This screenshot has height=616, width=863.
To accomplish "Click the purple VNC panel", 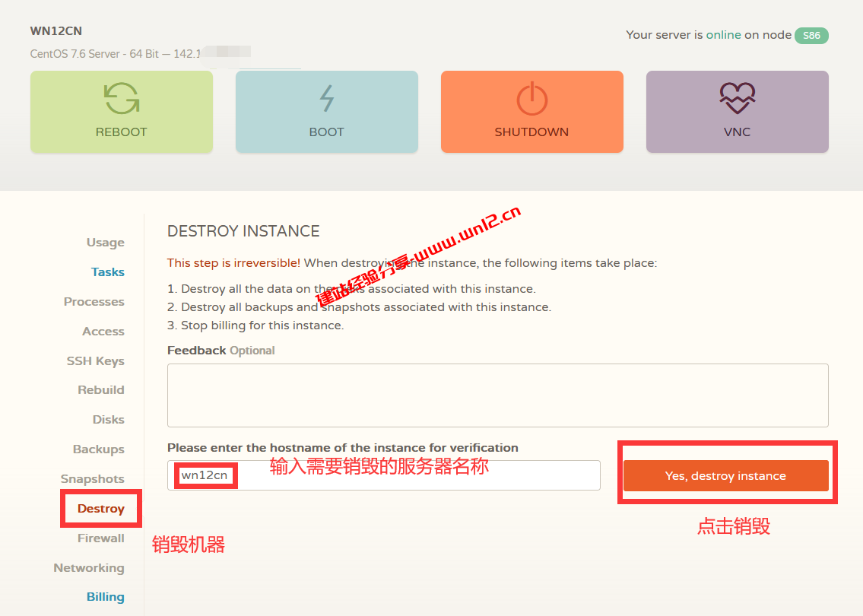I will 736,112.
